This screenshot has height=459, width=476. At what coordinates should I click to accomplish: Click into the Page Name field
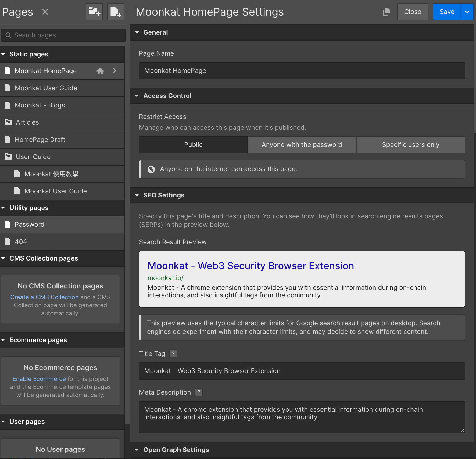pos(302,71)
